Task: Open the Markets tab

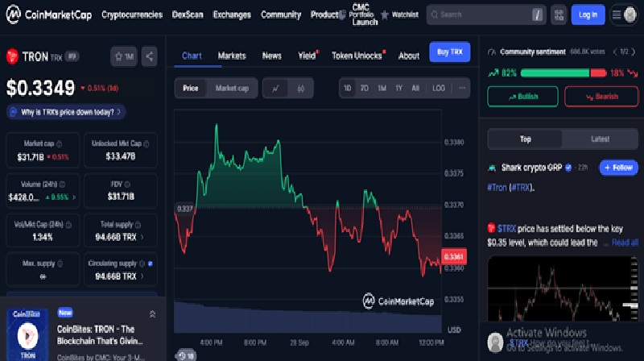Action: pos(232,56)
